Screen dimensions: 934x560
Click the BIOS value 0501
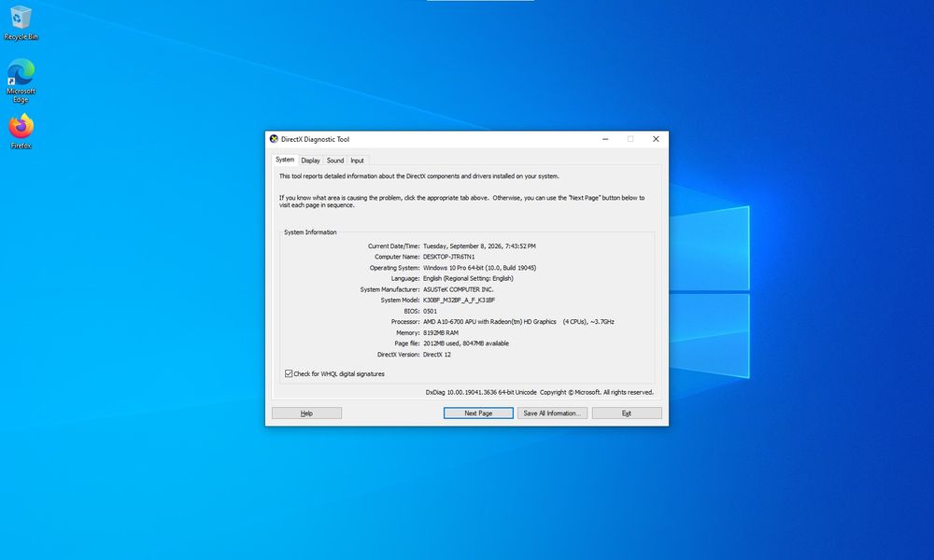tap(430, 311)
